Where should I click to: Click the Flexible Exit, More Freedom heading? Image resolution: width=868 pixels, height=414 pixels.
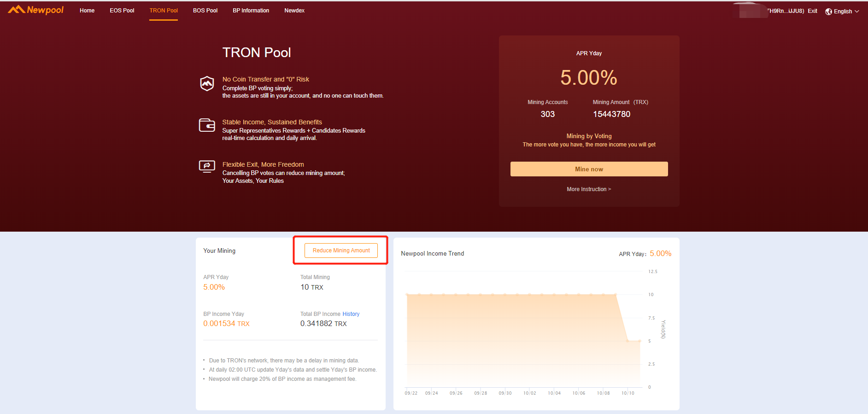pos(263,164)
